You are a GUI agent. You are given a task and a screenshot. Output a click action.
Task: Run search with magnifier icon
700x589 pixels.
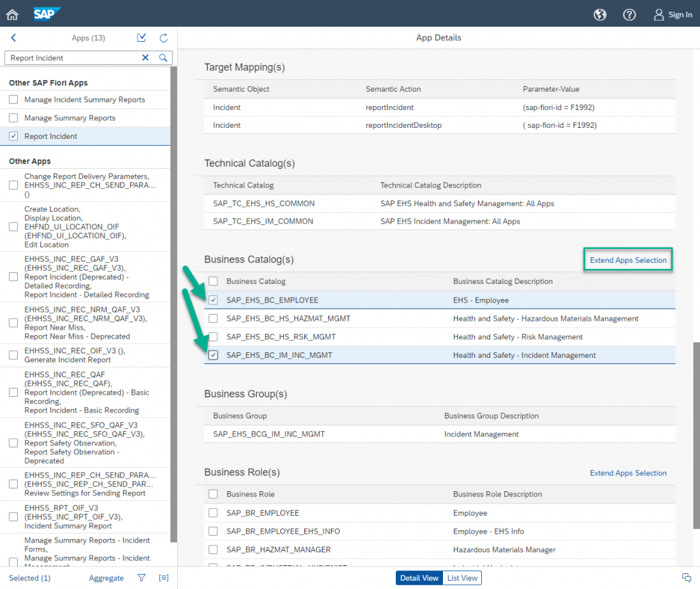click(163, 57)
